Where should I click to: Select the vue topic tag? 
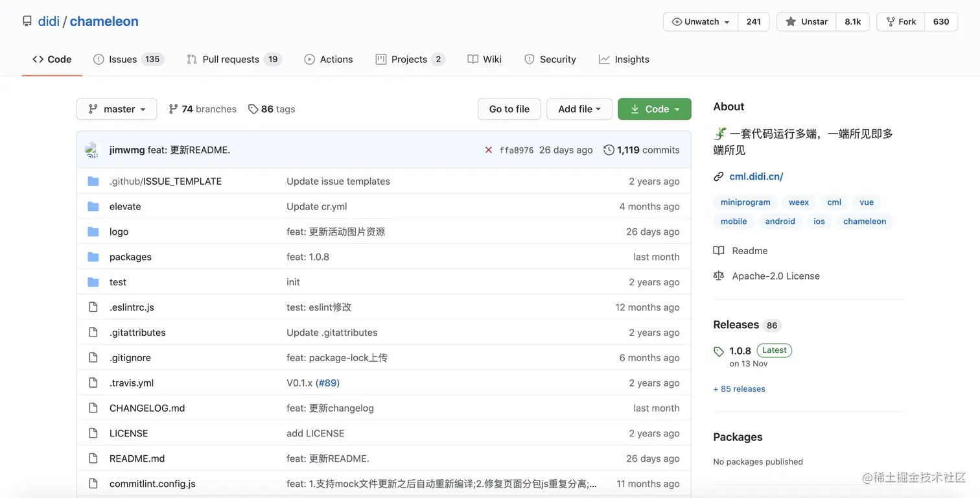(867, 202)
